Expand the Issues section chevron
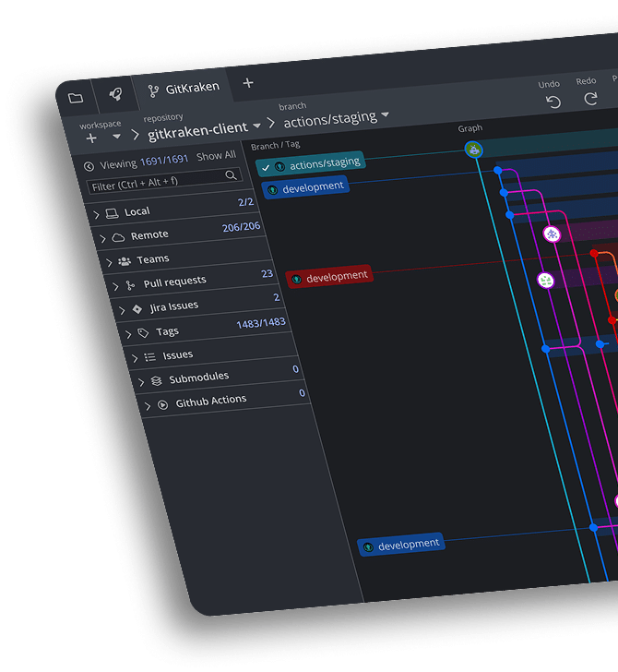This screenshot has height=672, width=618. (135, 358)
